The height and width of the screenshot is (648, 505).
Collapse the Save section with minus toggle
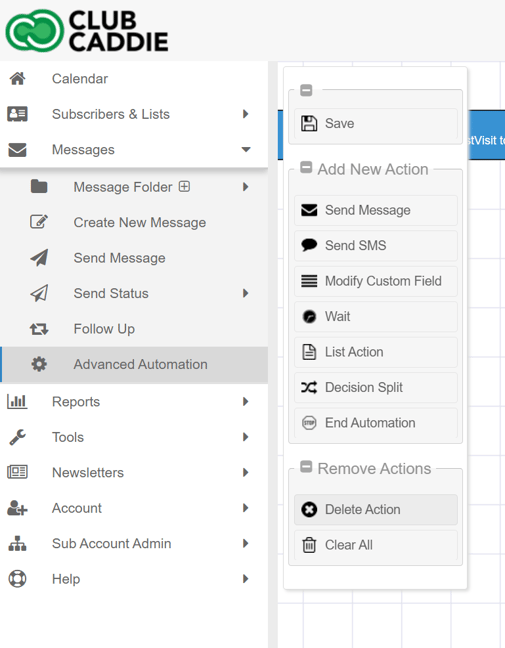point(306,90)
